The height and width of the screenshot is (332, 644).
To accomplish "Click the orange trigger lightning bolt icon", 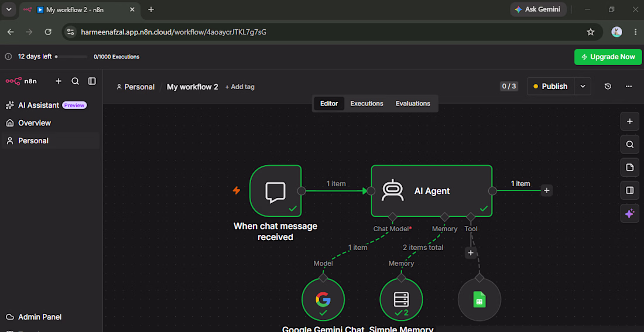I will click(236, 190).
